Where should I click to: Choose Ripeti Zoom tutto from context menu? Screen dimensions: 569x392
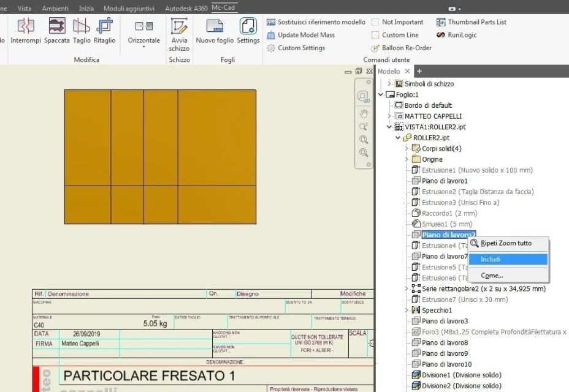pos(508,243)
